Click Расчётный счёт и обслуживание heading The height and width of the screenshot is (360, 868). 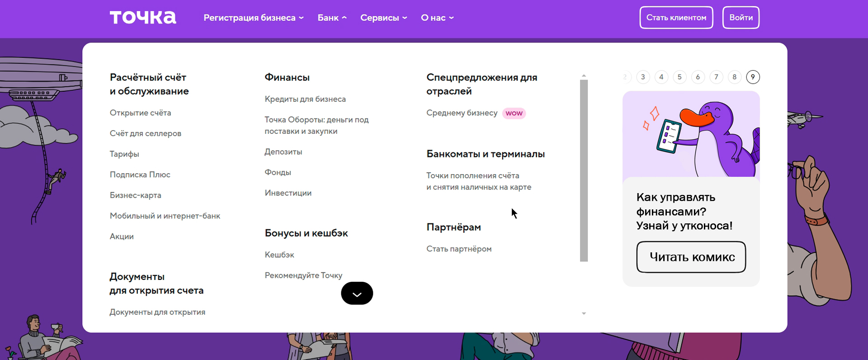pyautogui.click(x=149, y=84)
